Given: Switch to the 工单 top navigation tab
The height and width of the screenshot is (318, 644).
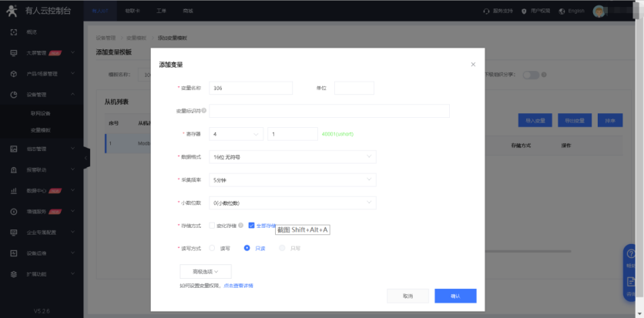Looking at the screenshot, I should point(161,12).
